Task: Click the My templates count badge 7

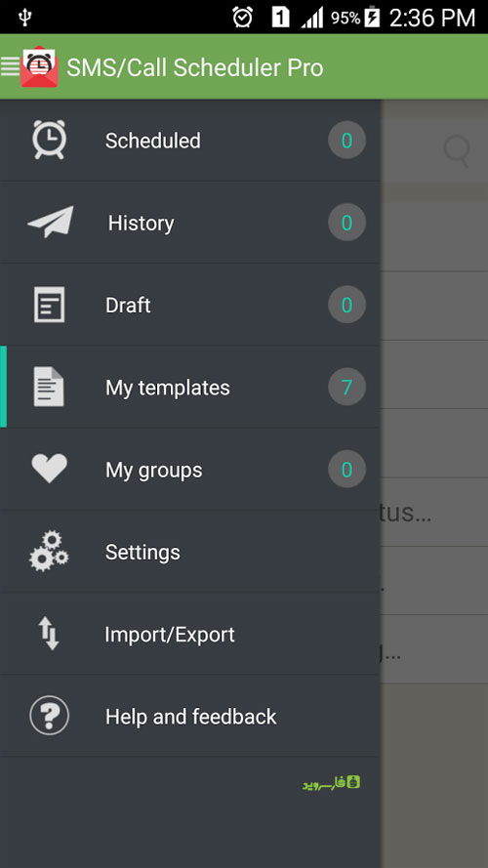Action: tap(346, 387)
